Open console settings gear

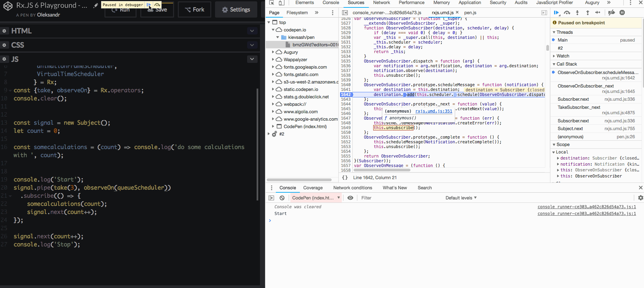pyautogui.click(x=640, y=198)
